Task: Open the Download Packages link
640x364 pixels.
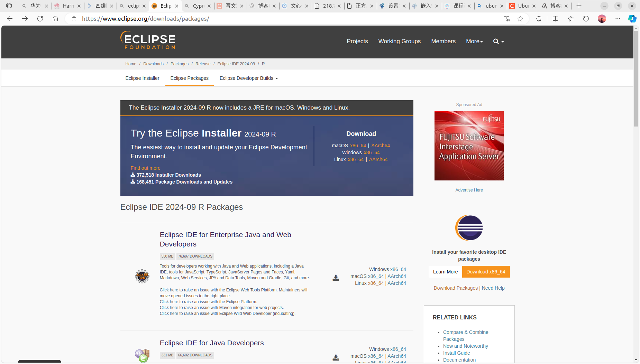Action: click(456, 288)
